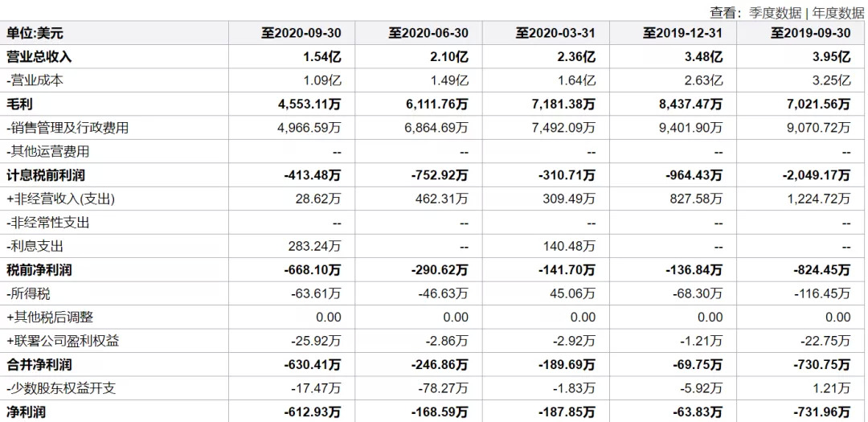This screenshot has height=422, width=868.
Task: Select the 联署公司盈利权益 row label
Action: (63, 341)
